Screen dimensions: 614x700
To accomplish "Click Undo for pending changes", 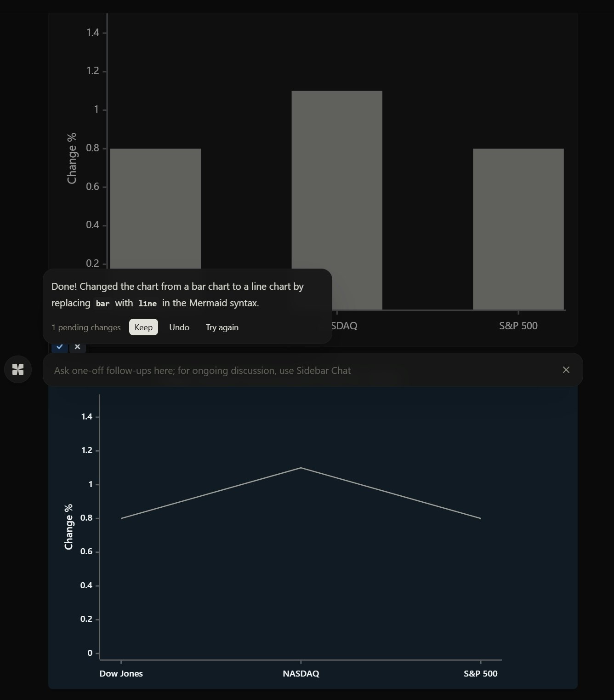I will point(179,327).
